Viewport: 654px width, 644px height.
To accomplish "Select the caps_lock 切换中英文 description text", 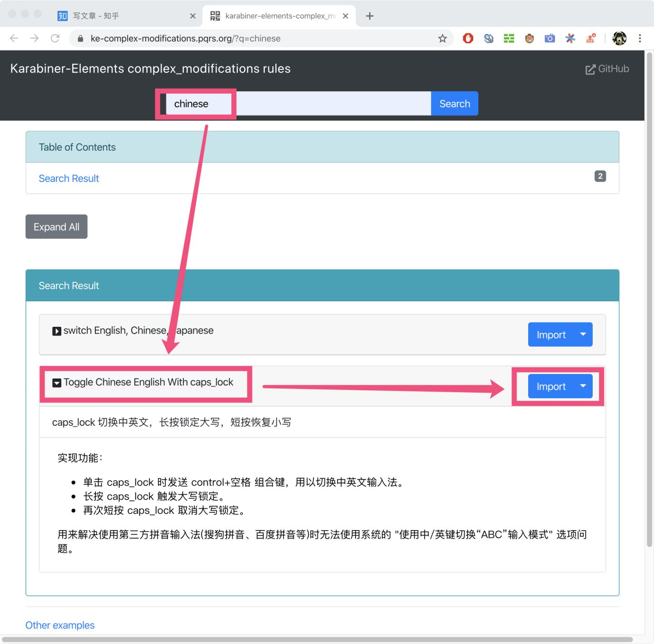I will pyautogui.click(x=172, y=422).
